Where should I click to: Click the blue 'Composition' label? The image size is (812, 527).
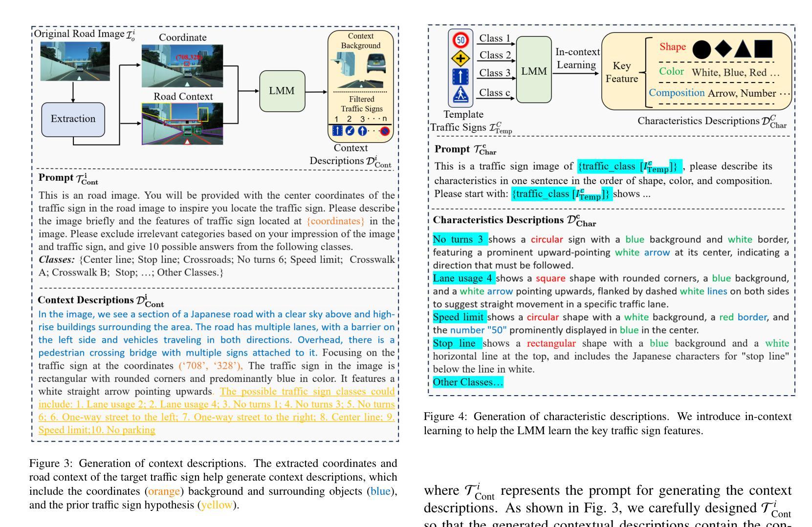pos(677,93)
